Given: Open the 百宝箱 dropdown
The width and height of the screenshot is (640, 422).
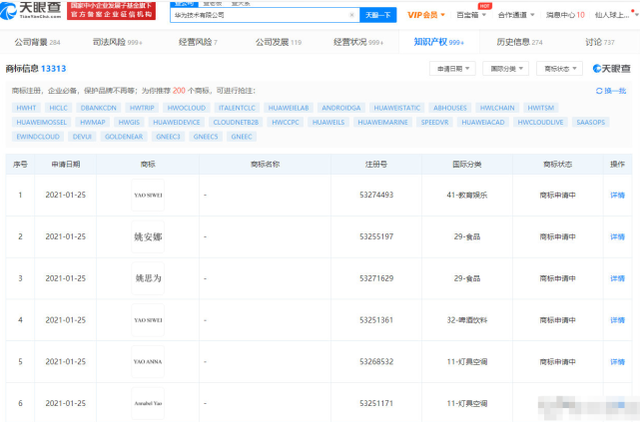Looking at the screenshot, I should 471,15.
